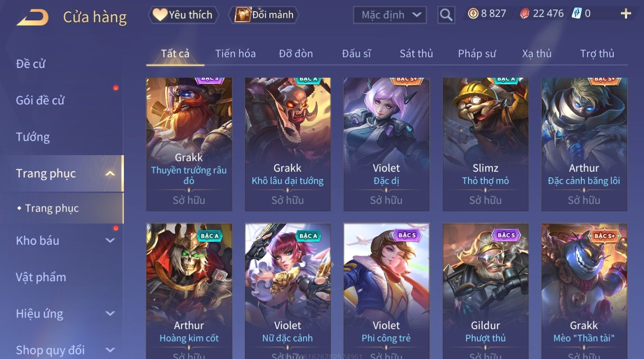Select Violet Đặc dị skin card
The width and height of the screenshot is (644, 359).
(x=386, y=144)
